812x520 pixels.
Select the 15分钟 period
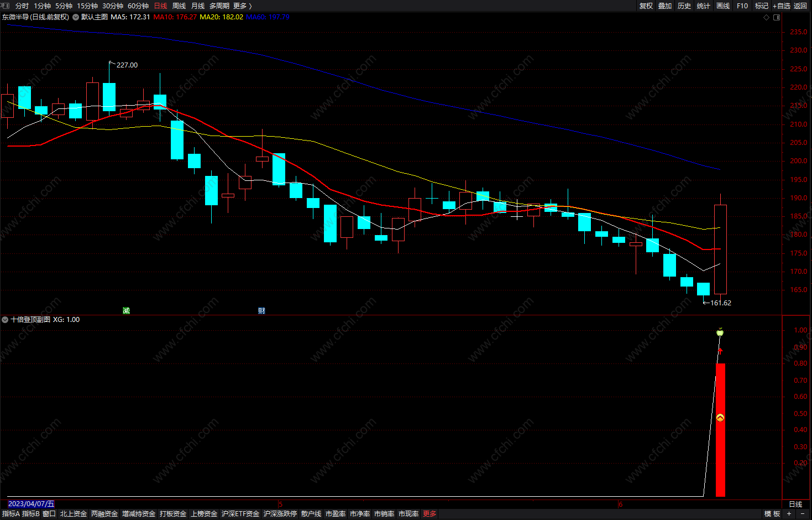[87, 6]
